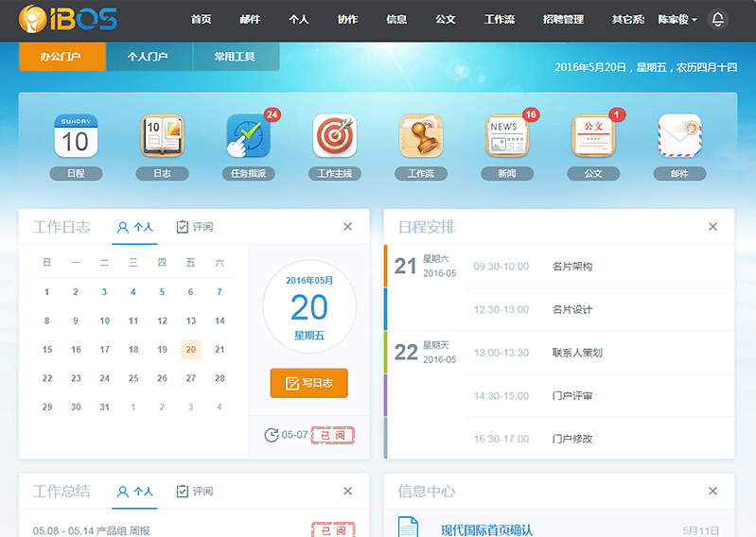The width and height of the screenshot is (756, 537).
Task: Select 个人 tab in 工作总结
Action: (x=134, y=492)
